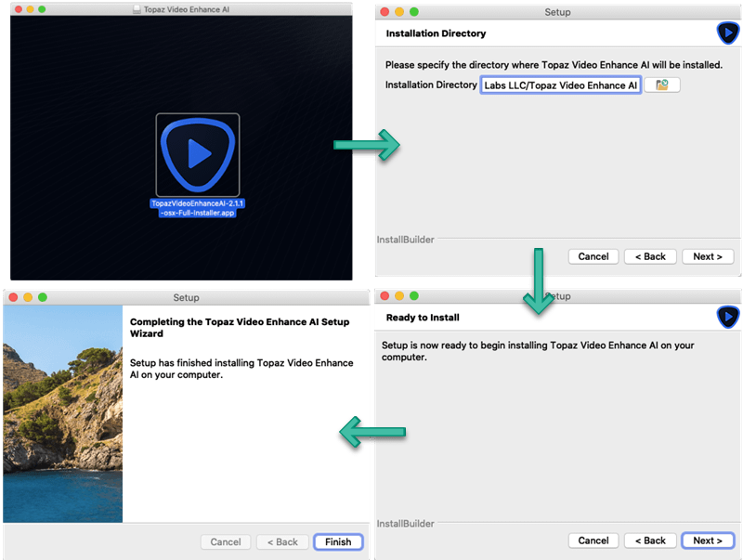Click Next in Installation Directory window
Screen dimensions: 743x560
pos(708,256)
